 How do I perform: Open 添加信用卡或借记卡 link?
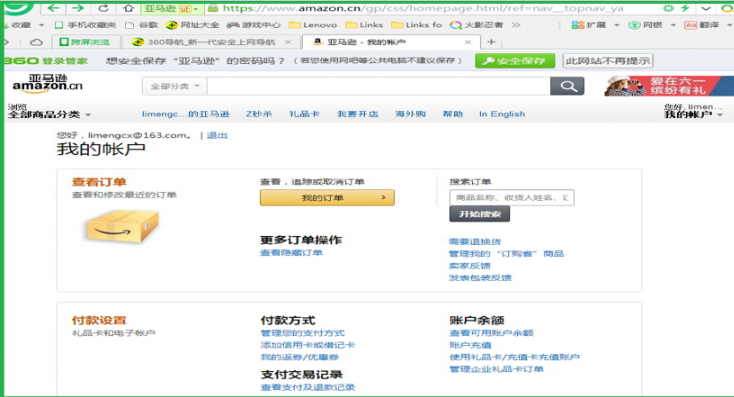pos(308,345)
